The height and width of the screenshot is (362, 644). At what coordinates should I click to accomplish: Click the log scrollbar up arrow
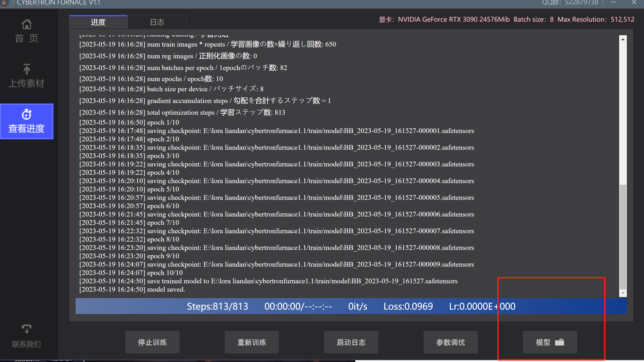pos(623,39)
